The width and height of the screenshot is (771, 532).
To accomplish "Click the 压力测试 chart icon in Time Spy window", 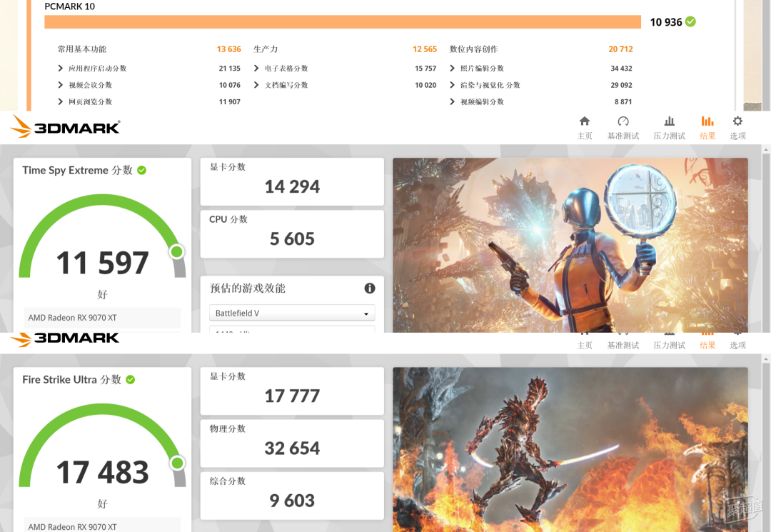I will pos(669,121).
